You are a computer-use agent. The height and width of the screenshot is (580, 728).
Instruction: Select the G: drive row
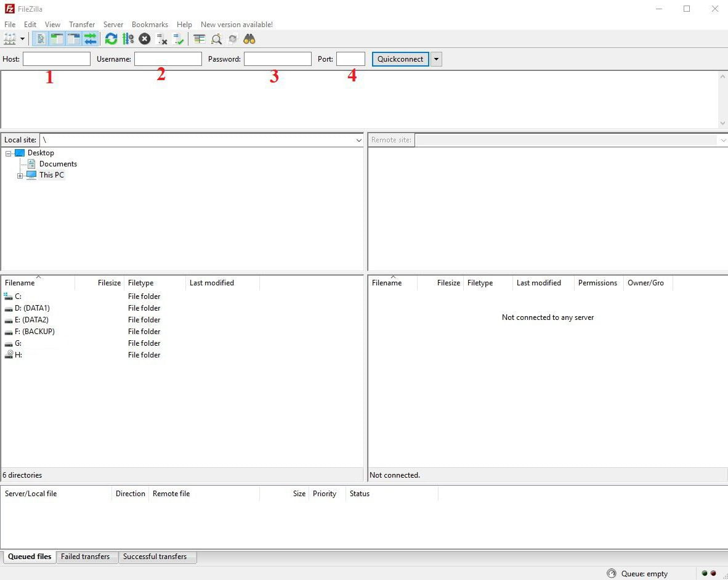click(x=182, y=343)
